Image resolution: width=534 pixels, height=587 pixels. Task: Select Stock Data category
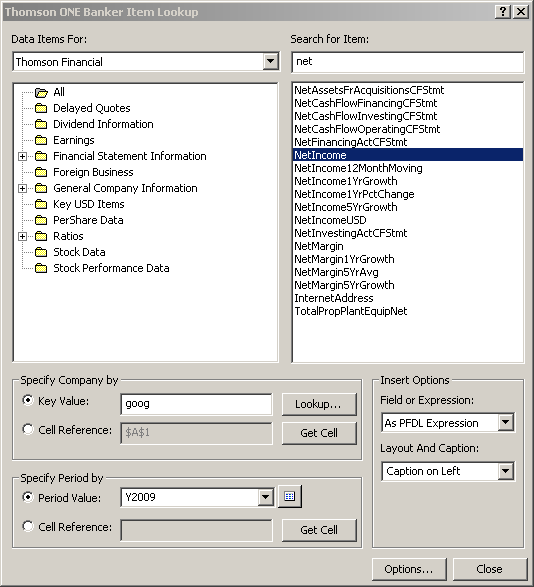(x=79, y=252)
